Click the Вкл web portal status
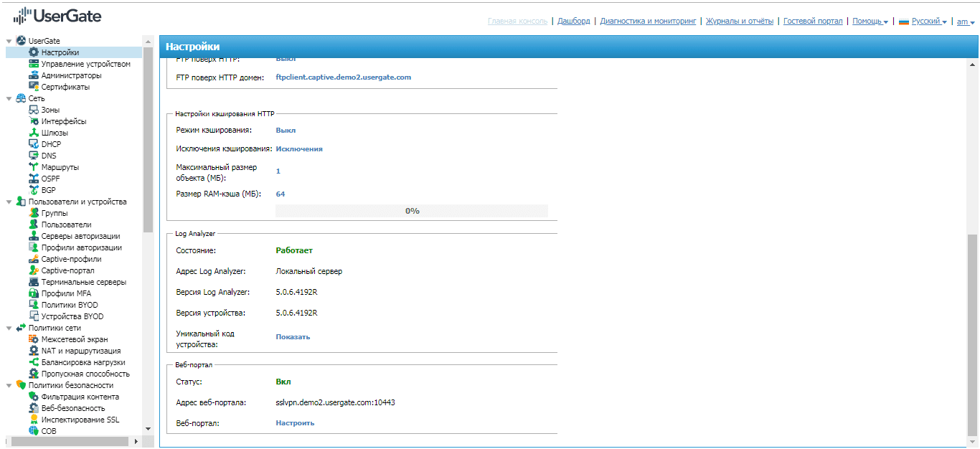 pos(283,382)
